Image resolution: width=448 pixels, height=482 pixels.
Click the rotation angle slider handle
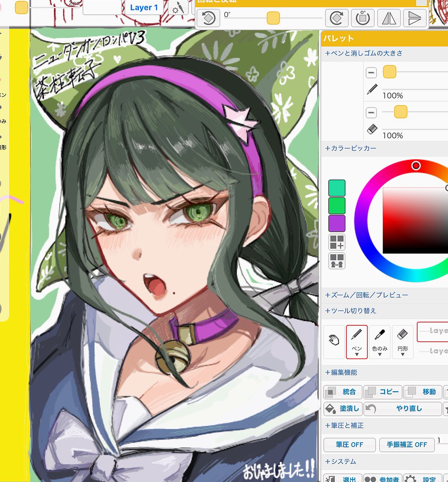273,18
